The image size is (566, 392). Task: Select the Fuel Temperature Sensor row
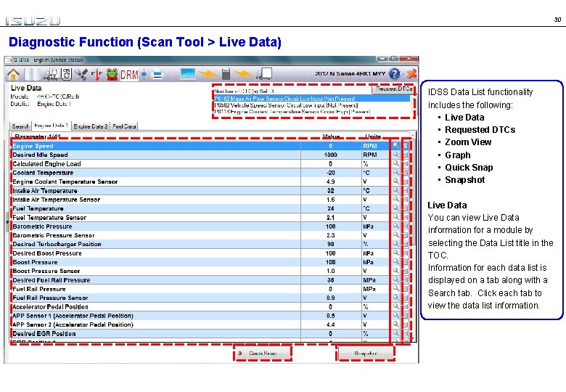(x=201, y=217)
